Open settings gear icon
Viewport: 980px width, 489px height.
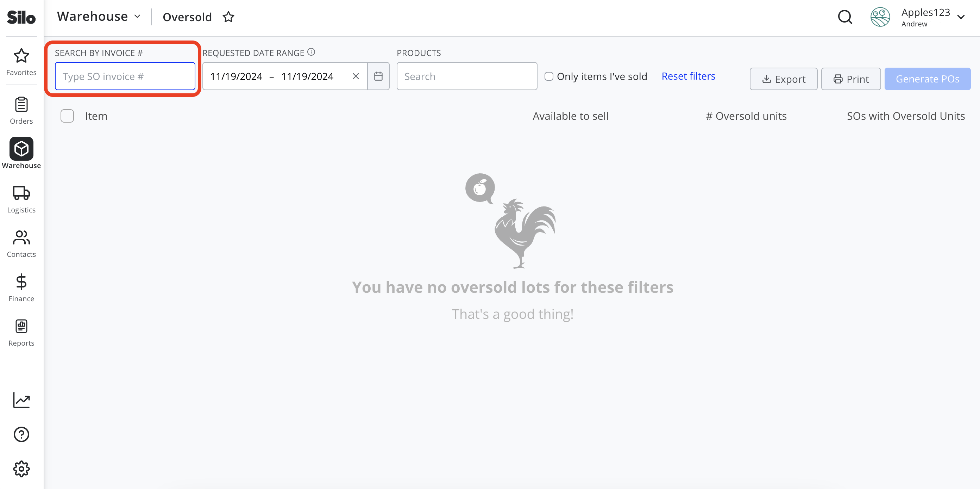[x=21, y=469]
